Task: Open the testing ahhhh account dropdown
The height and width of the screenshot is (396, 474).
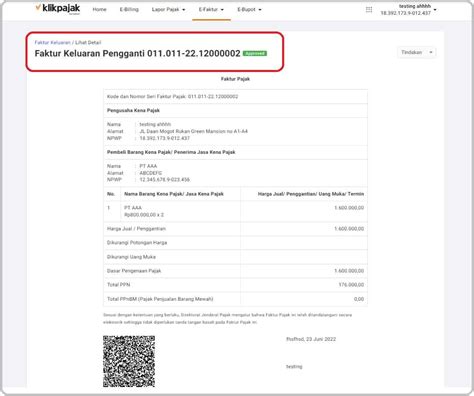Action: 408,10
